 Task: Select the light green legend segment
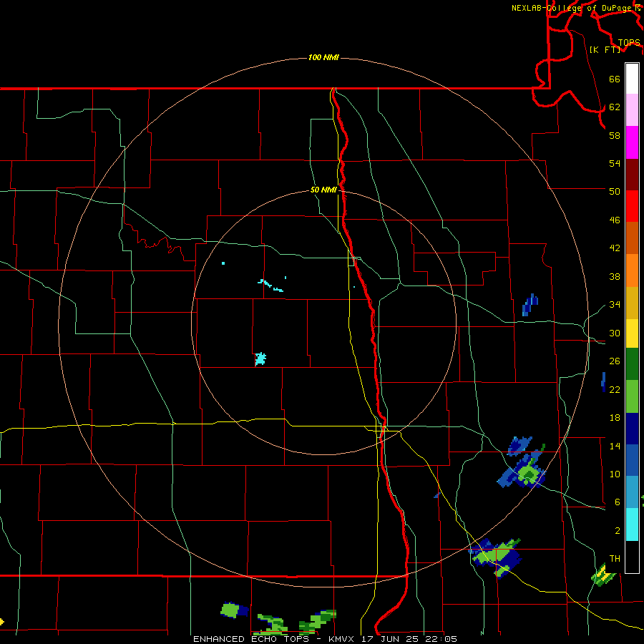coord(632,396)
